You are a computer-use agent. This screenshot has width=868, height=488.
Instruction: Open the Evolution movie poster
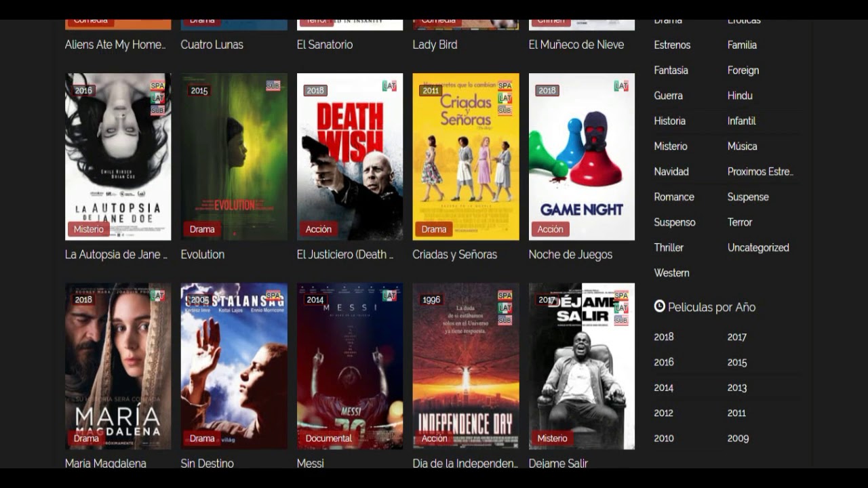234,157
